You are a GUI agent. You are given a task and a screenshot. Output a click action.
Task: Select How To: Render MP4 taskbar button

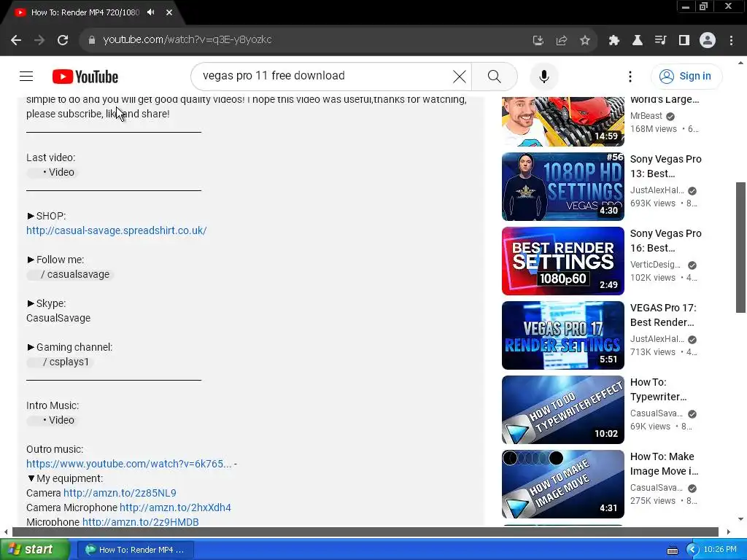(x=136, y=550)
